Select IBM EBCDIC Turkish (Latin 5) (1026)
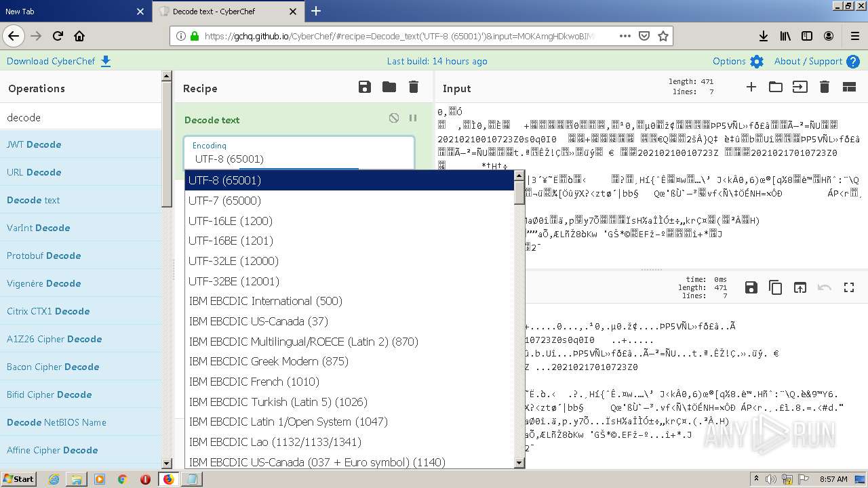This screenshot has height=488, width=868. [x=350, y=402]
